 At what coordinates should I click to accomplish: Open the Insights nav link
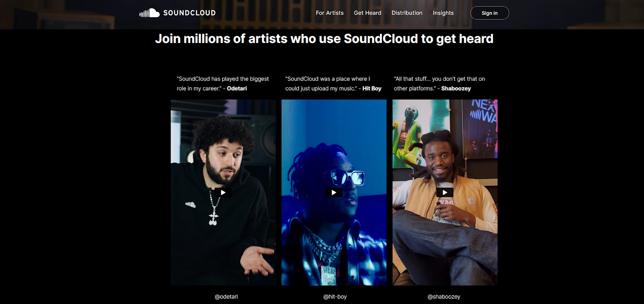click(x=443, y=13)
